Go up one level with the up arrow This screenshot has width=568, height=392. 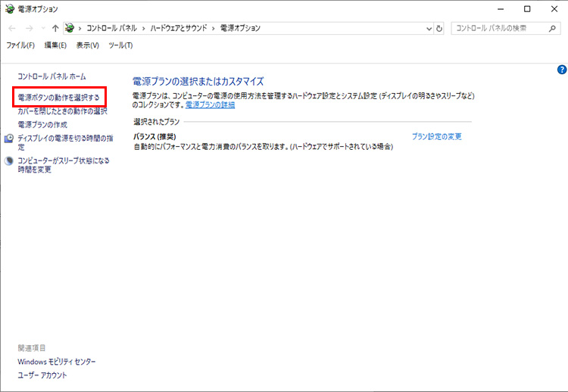[x=55, y=28]
